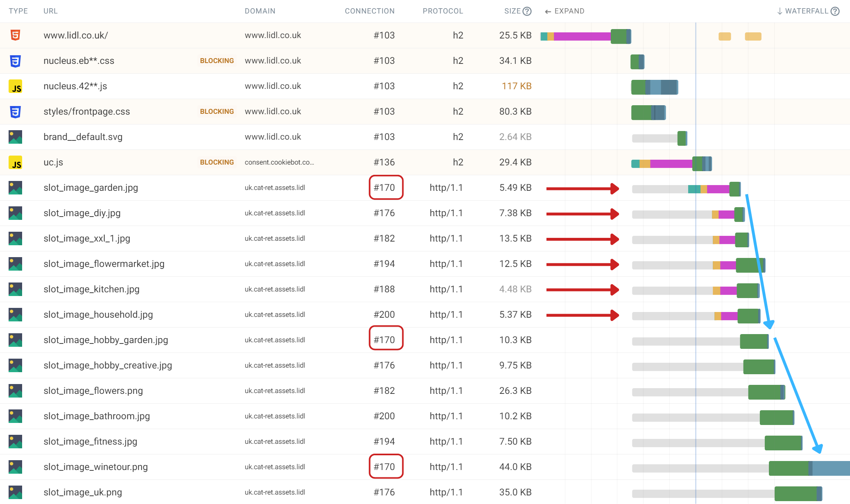The image size is (850, 504).
Task: Click connection #188 for slot_image_kitchen.jpg
Action: 384,289
